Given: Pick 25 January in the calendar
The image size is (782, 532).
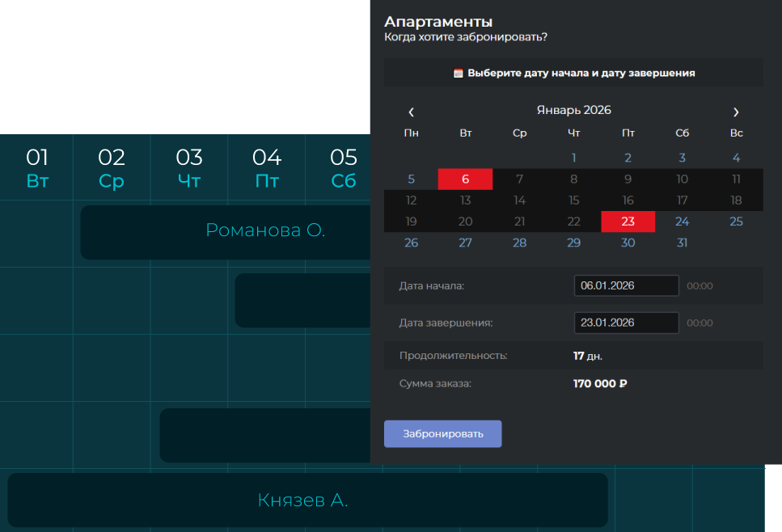Looking at the screenshot, I should (x=736, y=222).
